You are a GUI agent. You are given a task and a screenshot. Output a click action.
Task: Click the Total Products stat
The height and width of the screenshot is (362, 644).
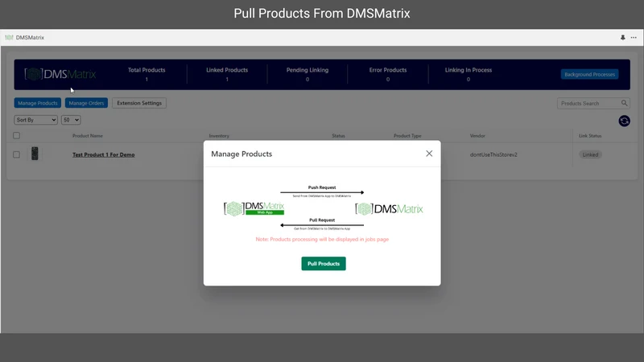147,74
